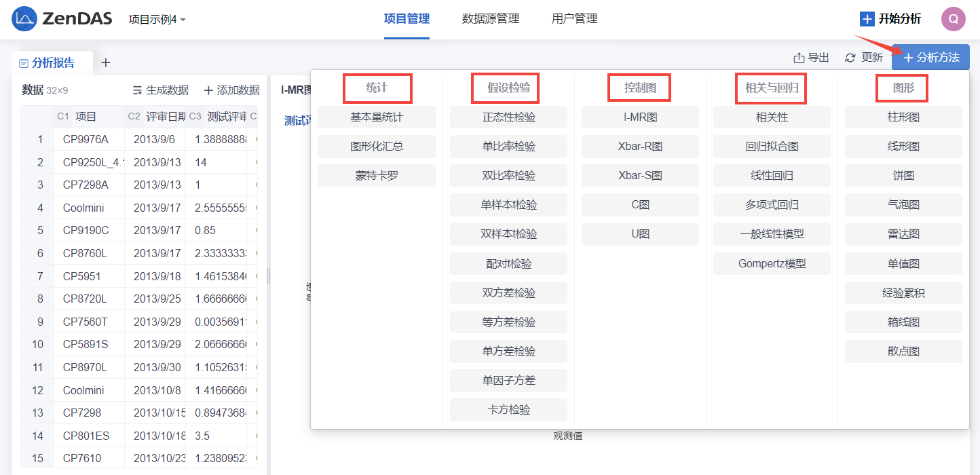Click 添加数据 add data plus icon
The width and height of the screenshot is (980, 475).
pyautogui.click(x=208, y=90)
